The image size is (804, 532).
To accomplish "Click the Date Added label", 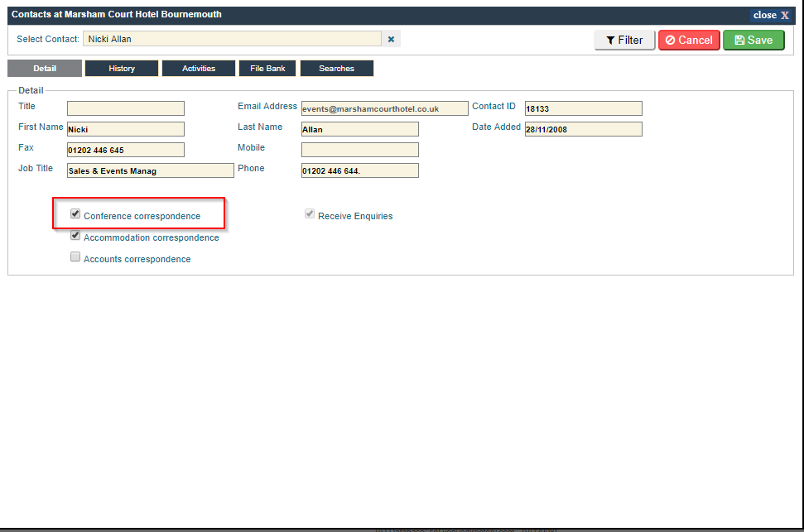I will tap(496, 127).
